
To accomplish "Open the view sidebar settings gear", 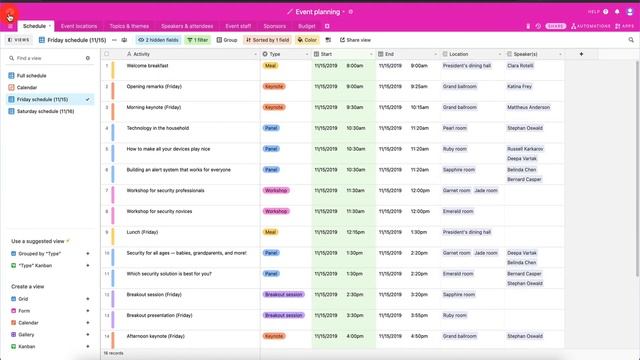I will (88, 58).
